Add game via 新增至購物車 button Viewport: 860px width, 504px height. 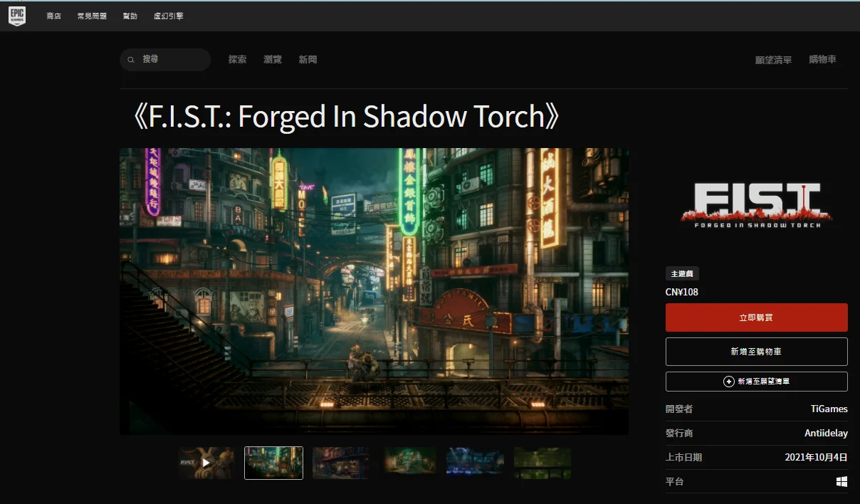756,352
